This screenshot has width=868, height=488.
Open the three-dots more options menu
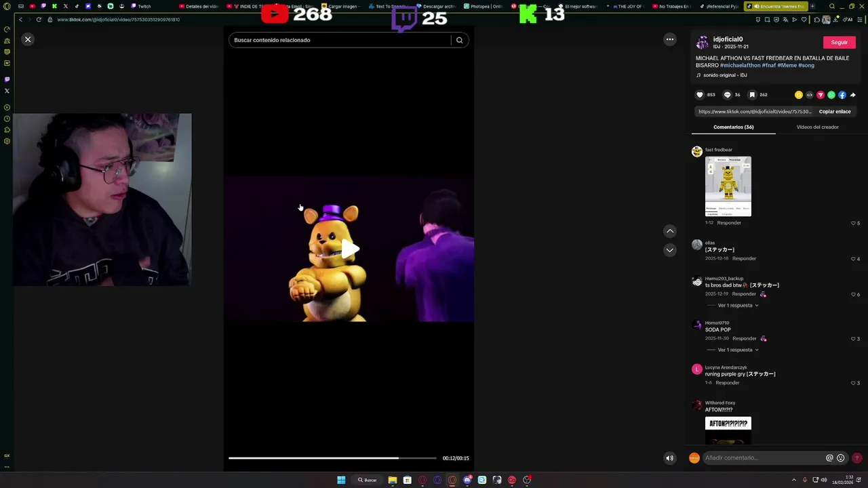(x=670, y=39)
